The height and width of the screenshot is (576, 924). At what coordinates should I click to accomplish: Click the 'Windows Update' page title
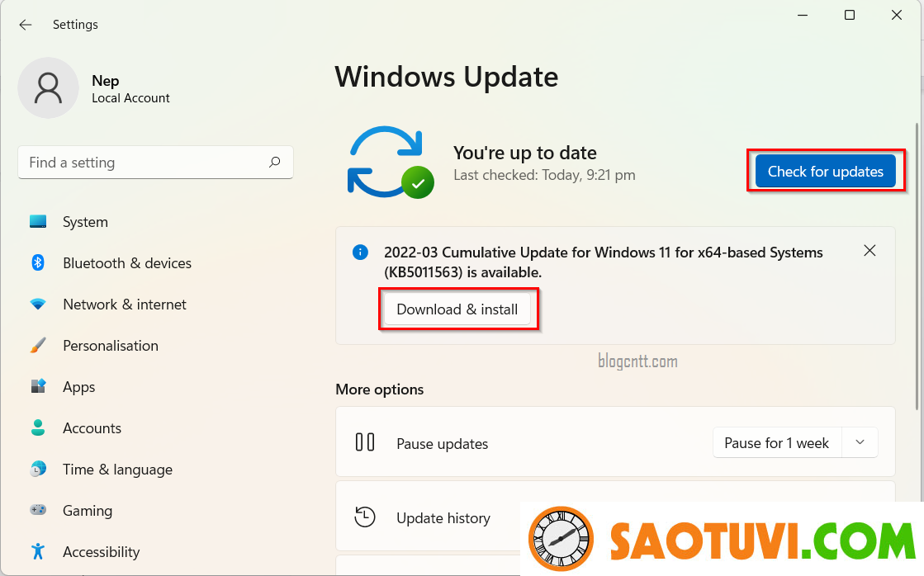447,77
